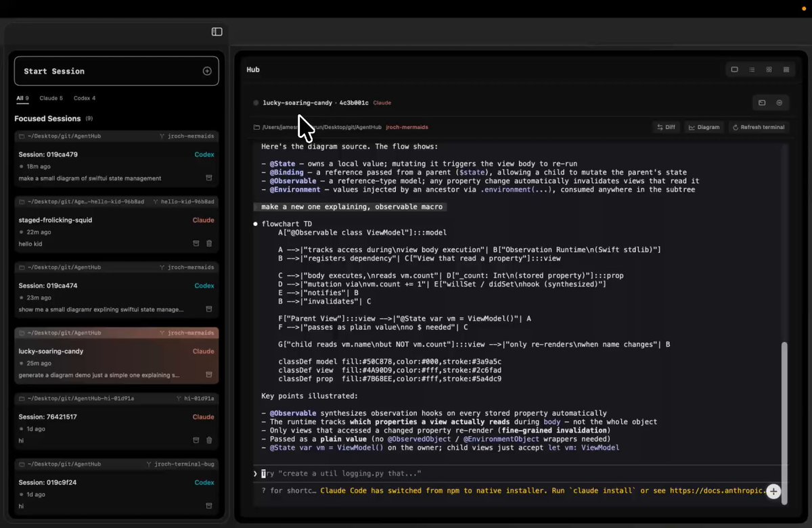This screenshot has width=812, height=528.
Task: Delete the staged-frolicking-squid session
Action: click(209, 243)
